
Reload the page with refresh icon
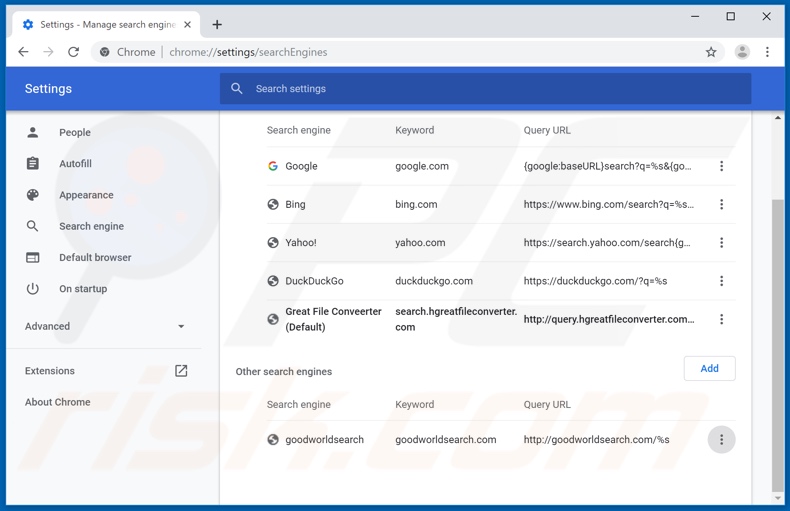tap(73, 52)
